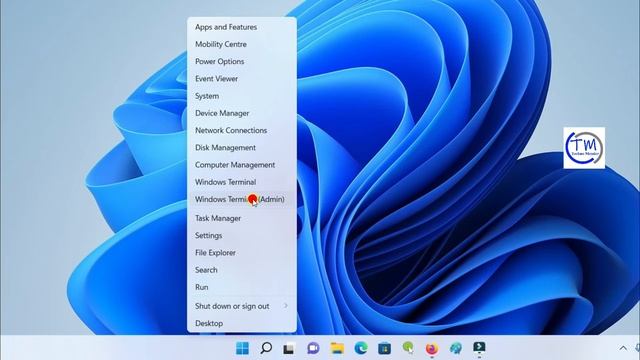The height and width of the screenshot is (360, 640).
Task: Open Device Manager
Action: [242, 113]
